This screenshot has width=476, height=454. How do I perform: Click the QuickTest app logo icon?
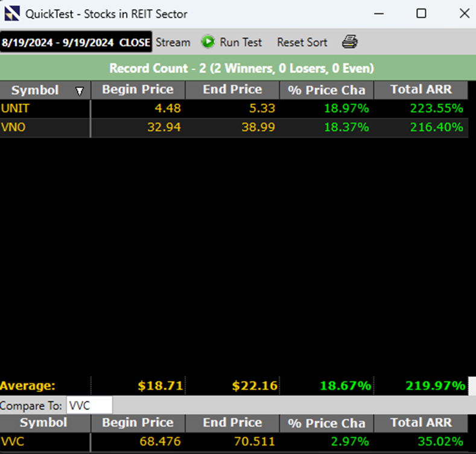12,13
